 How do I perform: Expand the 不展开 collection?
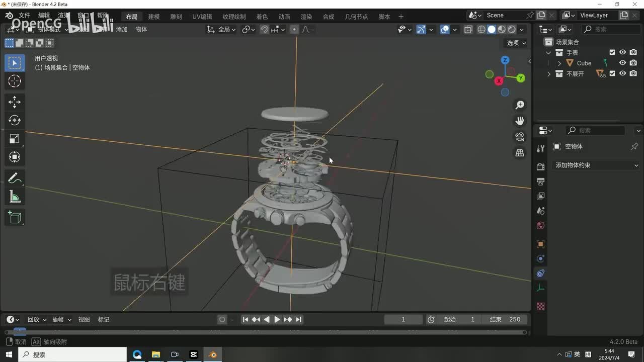click(549, 73)
